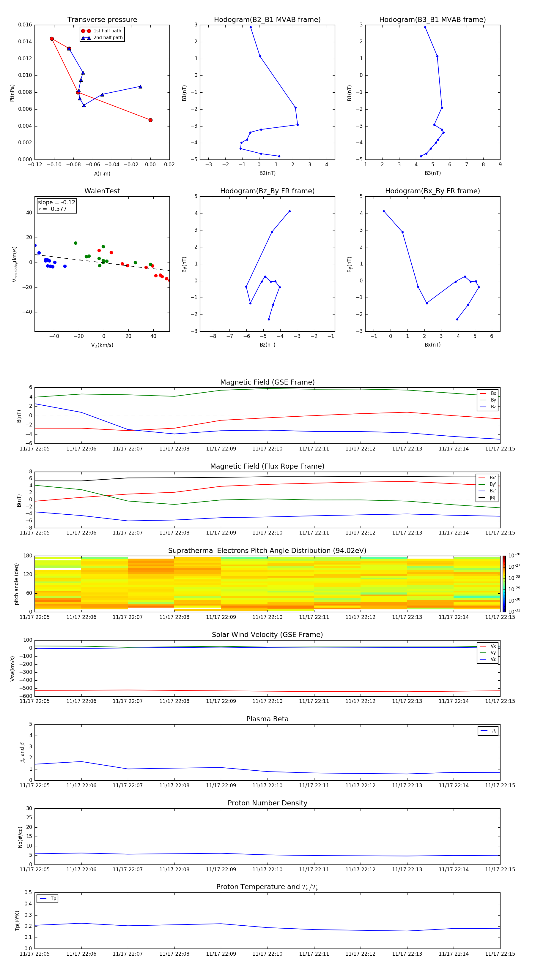Image resolution: width=535 pixels, height=980 pixels.
Task: Click the 'Bz' legend entry in GSE magnetic field
Action: 488,407
